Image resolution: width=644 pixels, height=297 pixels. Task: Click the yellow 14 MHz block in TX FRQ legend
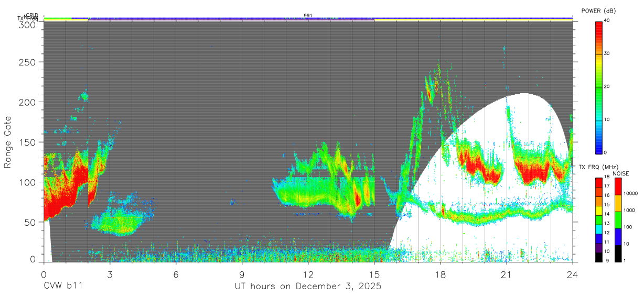pos(599,210)
